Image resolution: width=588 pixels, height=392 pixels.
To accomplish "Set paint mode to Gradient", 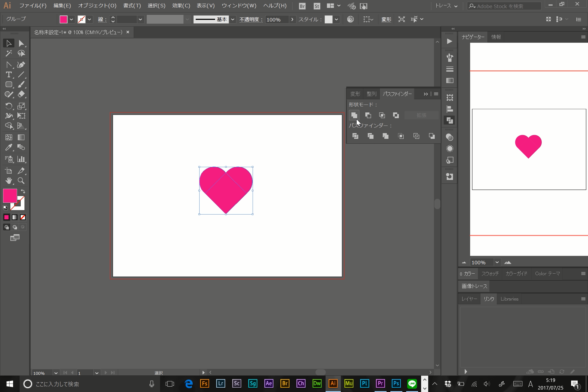I will (x=15, y=217).
